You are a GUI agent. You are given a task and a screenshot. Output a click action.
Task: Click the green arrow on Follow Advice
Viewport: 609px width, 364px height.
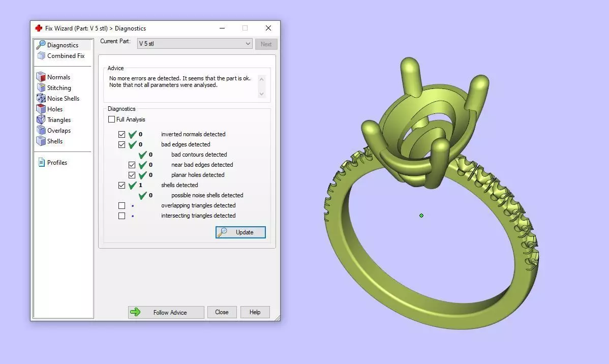point(135,312)
